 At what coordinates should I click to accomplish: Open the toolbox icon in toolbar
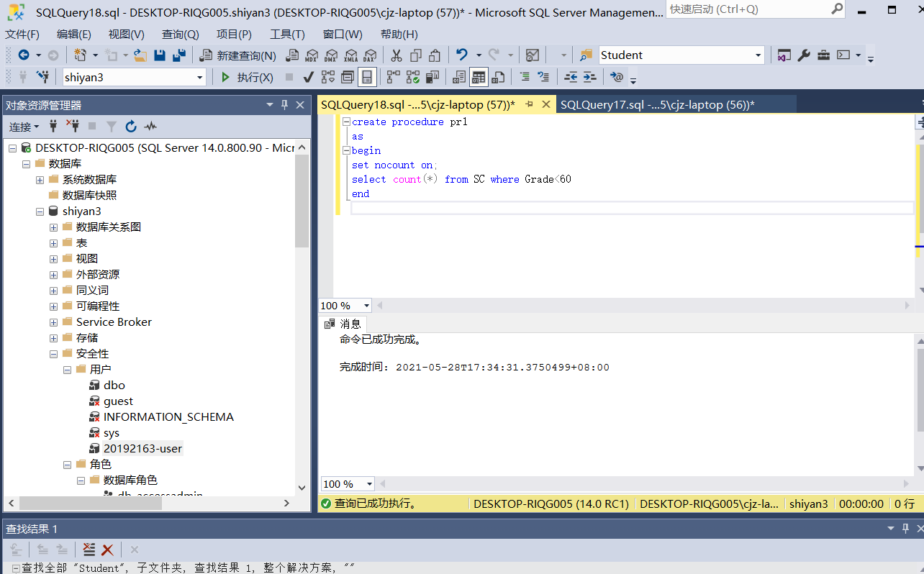(823, 55)
